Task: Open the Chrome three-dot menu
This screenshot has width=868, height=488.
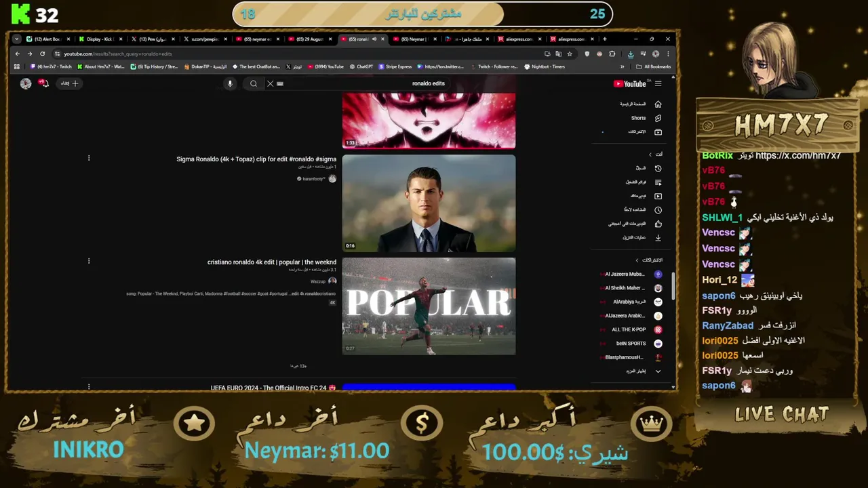Action: (668, 54)
